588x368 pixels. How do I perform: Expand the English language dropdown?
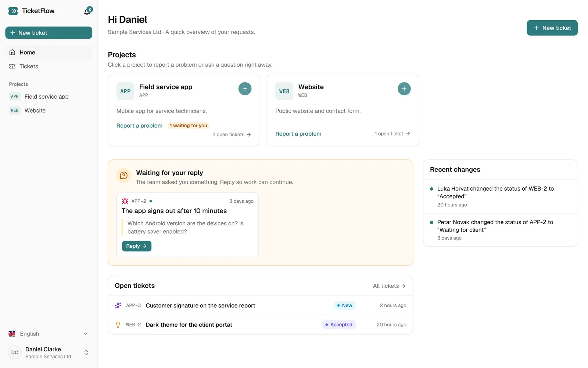pyautogui.click(x=49, y=334)
